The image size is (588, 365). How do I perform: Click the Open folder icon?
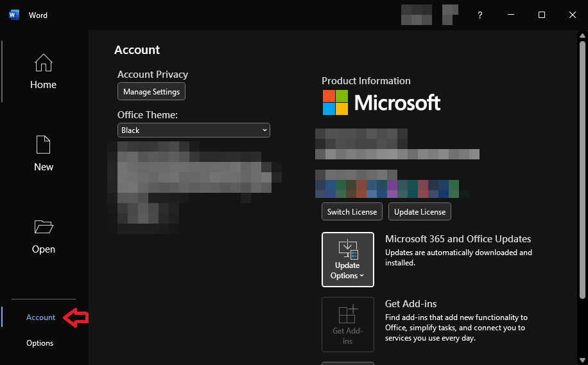pos(43,227)
